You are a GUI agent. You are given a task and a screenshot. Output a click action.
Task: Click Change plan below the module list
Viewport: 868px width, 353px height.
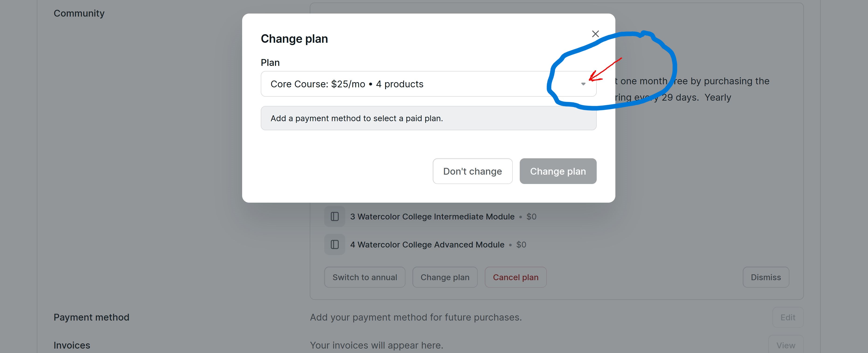pyautogui.click(x=445, y=277)
